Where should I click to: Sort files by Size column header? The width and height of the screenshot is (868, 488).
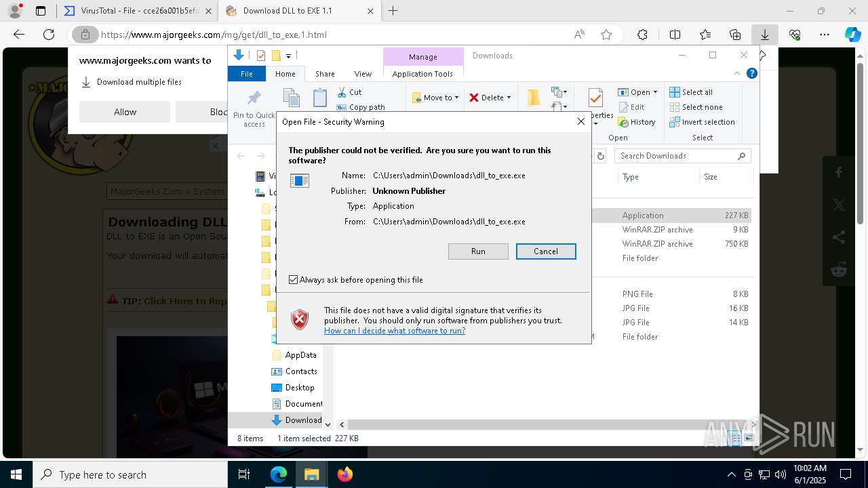pyautogui.click(x=711, y=177)
